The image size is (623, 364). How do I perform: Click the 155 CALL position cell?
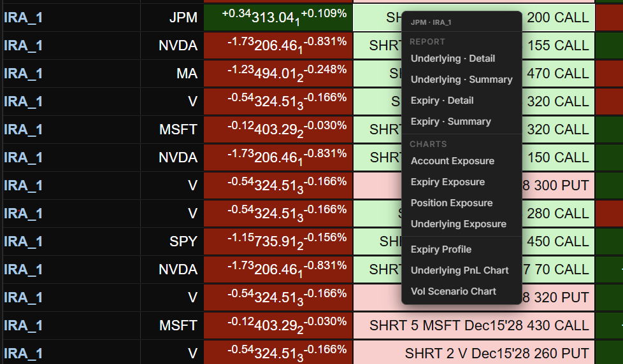[x=558, y=46]
